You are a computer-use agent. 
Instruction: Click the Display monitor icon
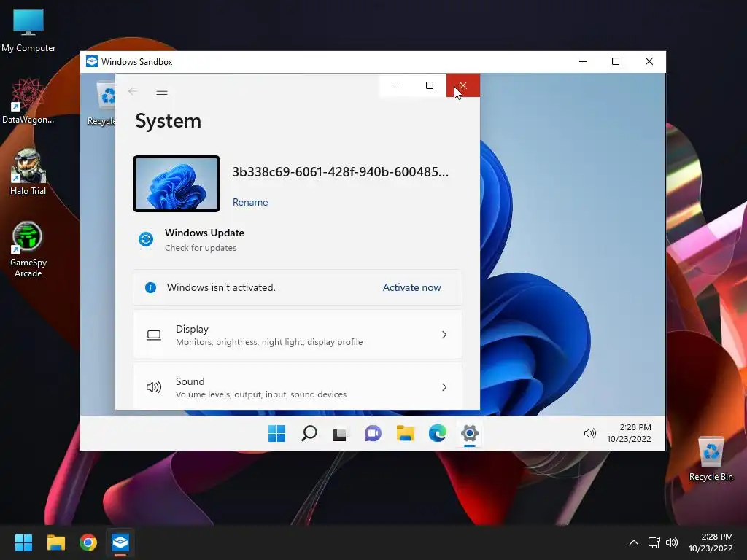(154, 335)
